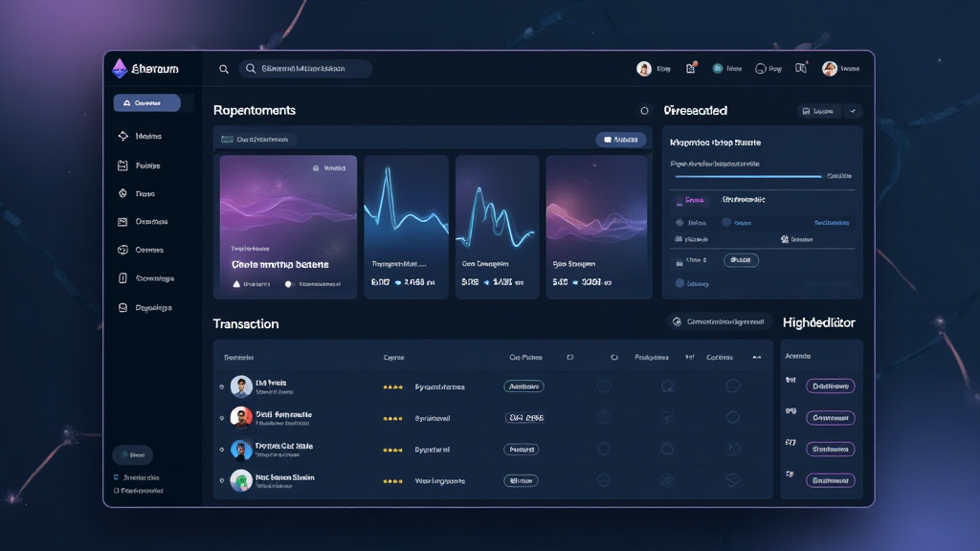Open the rightmost profile avatar in the top bar

point(830,69)
